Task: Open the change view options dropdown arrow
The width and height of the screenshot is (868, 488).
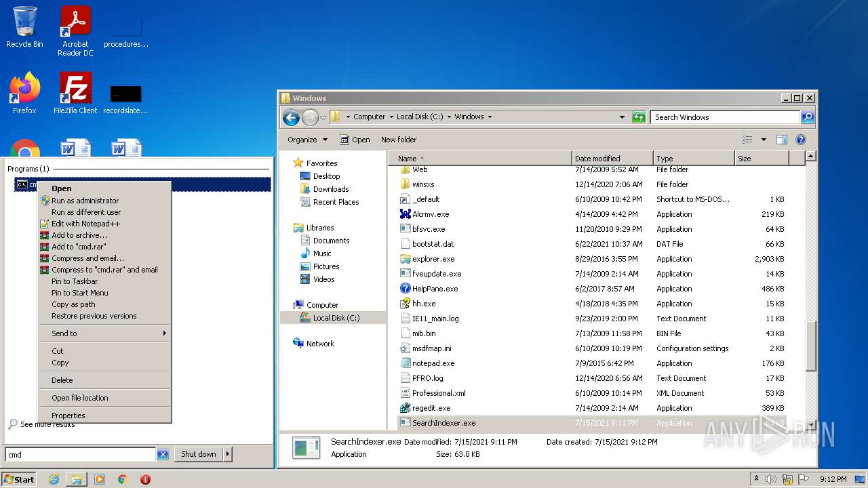Action: (x=763, y=140)
